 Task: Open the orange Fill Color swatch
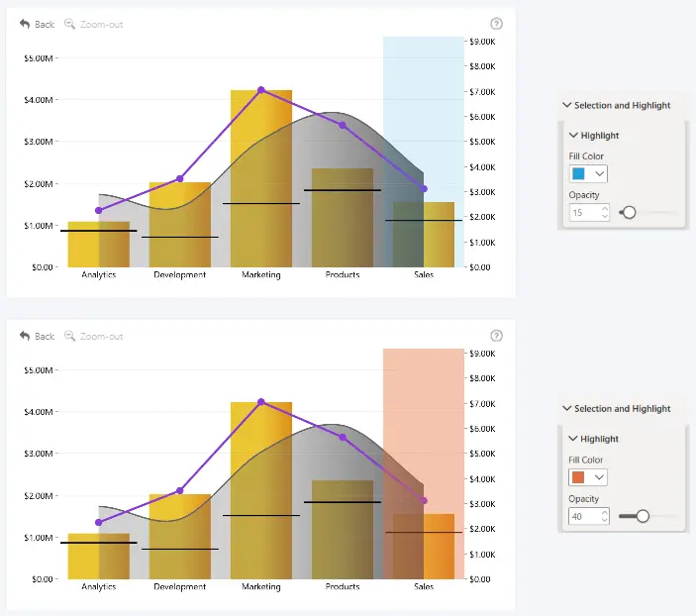(578, 477)
